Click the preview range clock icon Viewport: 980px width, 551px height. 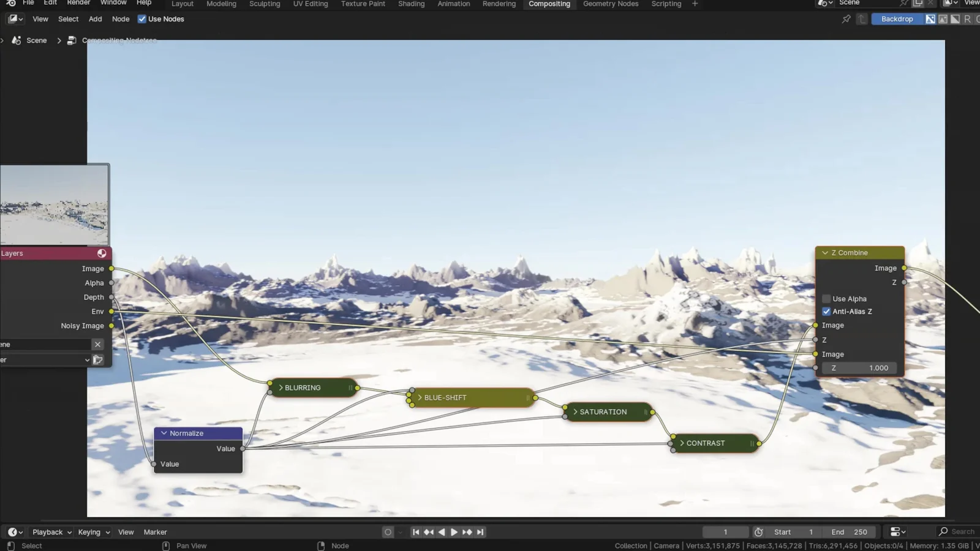(x=758, y=532)
